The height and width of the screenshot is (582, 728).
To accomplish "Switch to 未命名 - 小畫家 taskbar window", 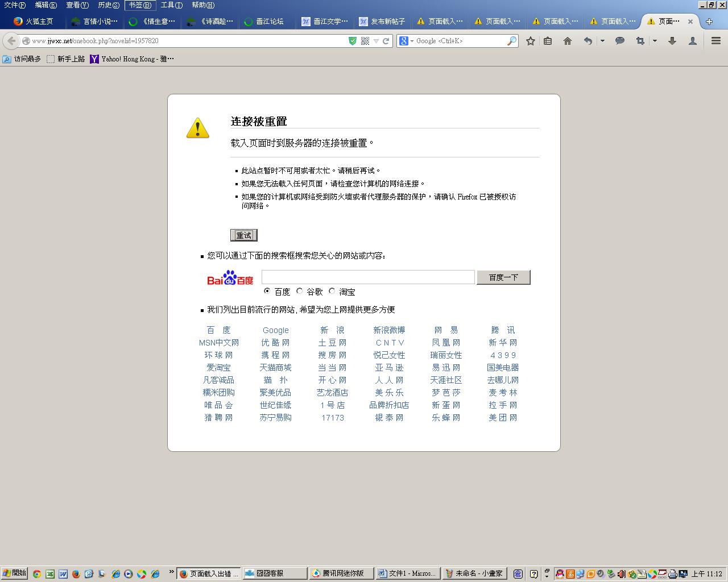I will [x=474, y=573].
